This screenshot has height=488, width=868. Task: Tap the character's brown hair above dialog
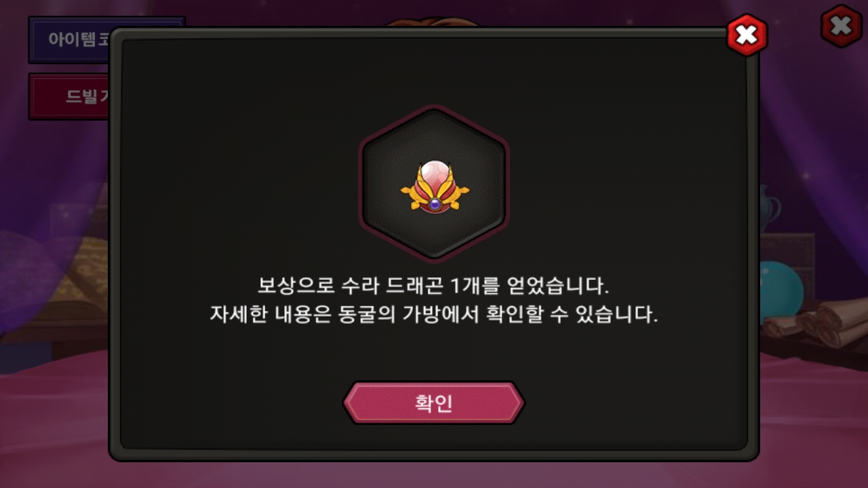point(434,22)
